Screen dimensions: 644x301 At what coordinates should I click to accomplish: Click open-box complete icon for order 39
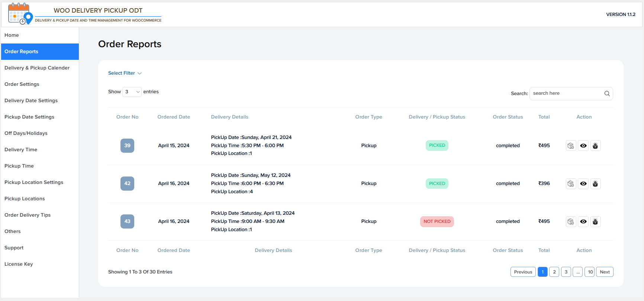(x=595, y=146)
